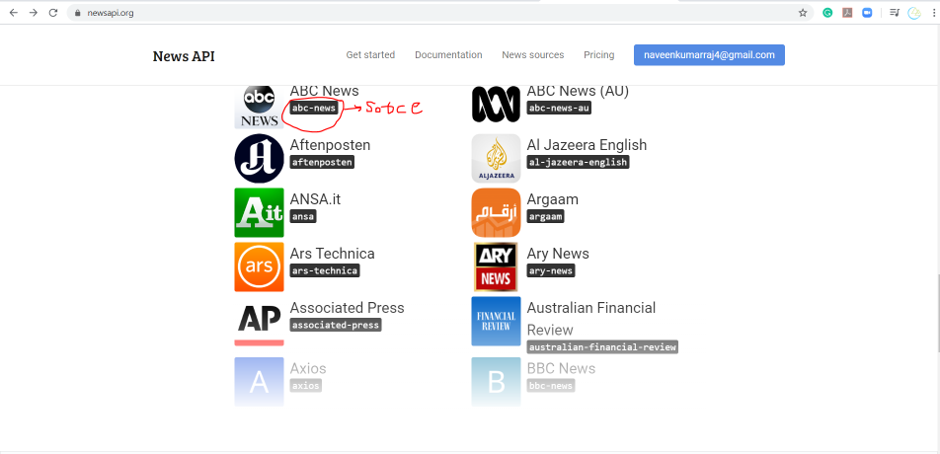
Task: Click the Chrome profile avatar icon
Action: pyautogui.click(x=914, y=13)
